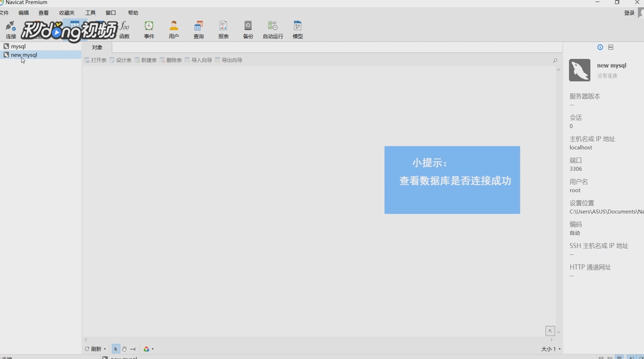Click the new mysql dolphin logo
The image size is (644, 359).
click(x=580, y=70)
